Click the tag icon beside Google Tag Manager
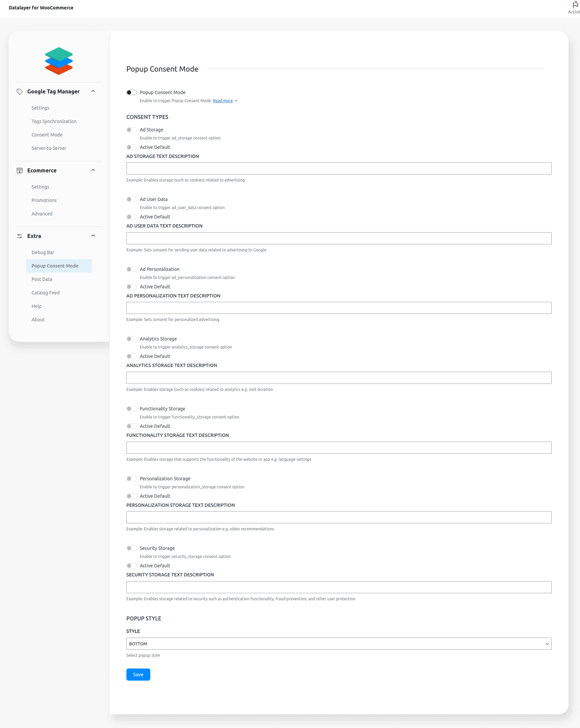Screen dimensions: 580x728 pyautogui.click(x=19, y=91)
